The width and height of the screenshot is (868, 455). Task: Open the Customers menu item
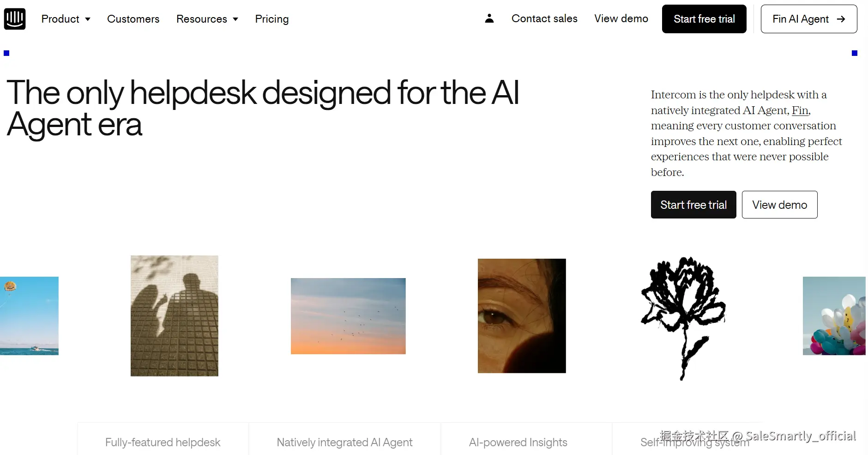point(133,19)
